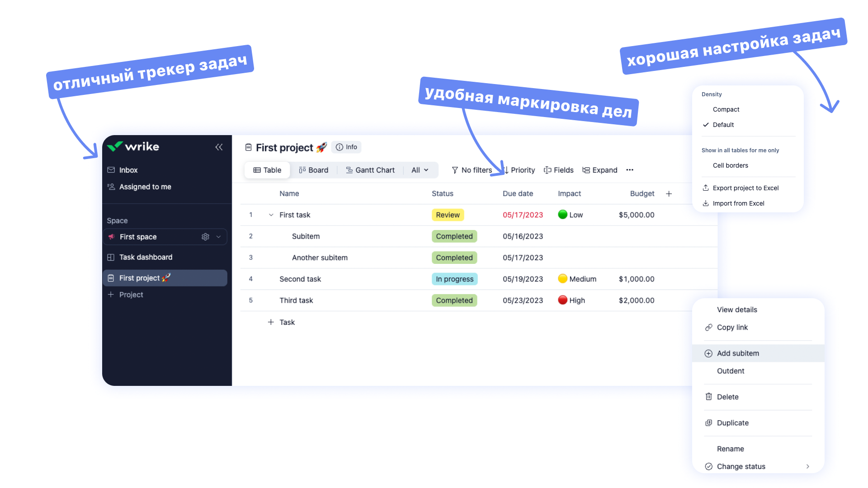The height and width of the screenshot is (488, 868).
Task: Click the Add new column plus button
Action: tap(669, 194)
